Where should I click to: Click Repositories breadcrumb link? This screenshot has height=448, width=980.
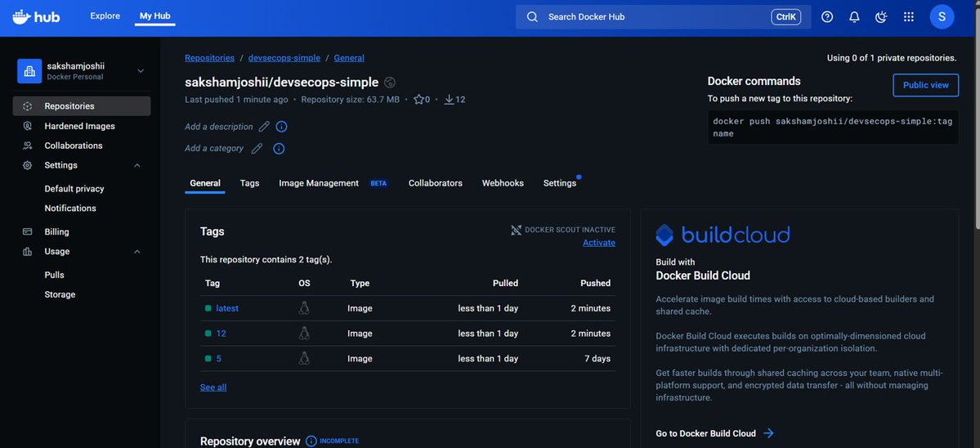(x=210, y=58)
